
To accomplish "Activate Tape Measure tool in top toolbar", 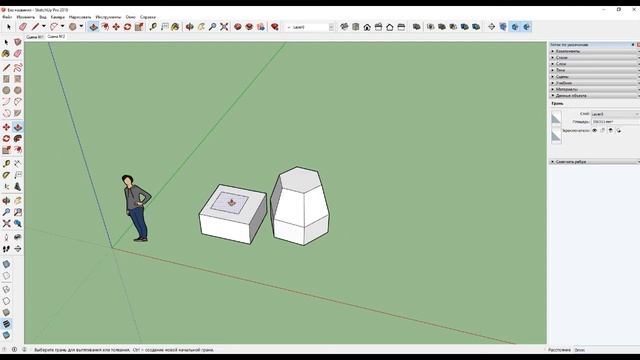I will [153, 27].
